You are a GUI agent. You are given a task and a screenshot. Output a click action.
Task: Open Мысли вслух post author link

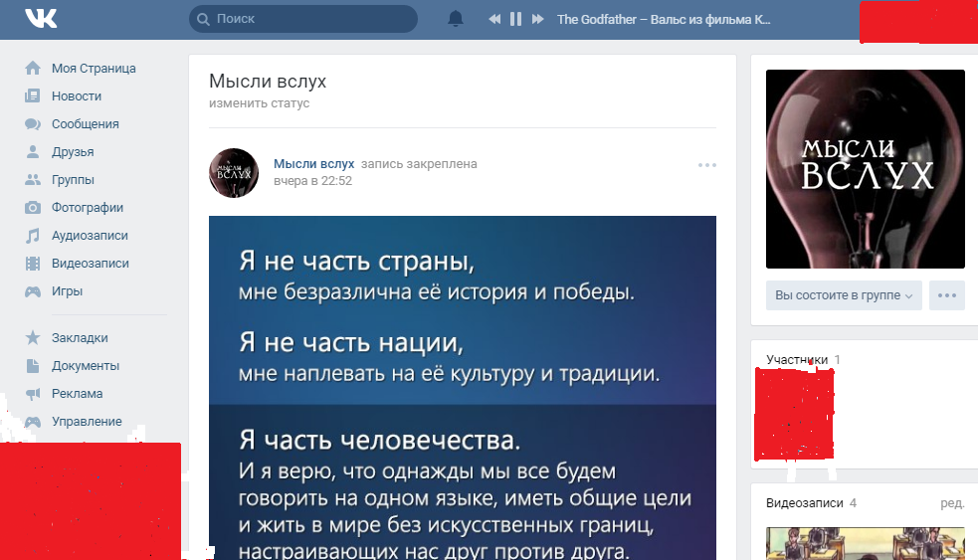click(313, 164)
